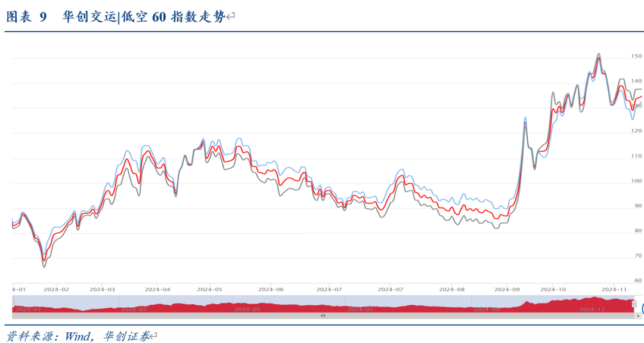
Task: Select the 2024-05 marker in range navigator
Action: pos(247,309)
